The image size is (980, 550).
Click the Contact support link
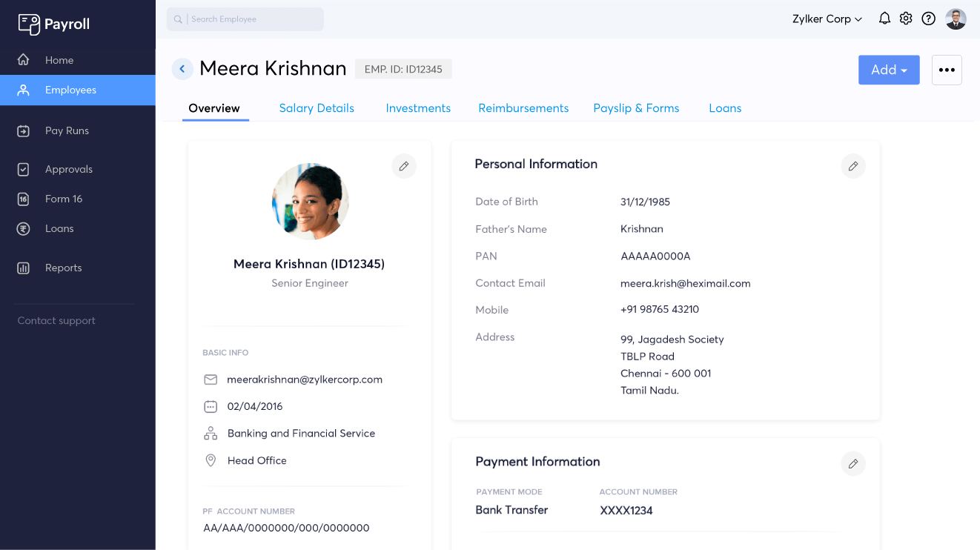click(56, 320)
